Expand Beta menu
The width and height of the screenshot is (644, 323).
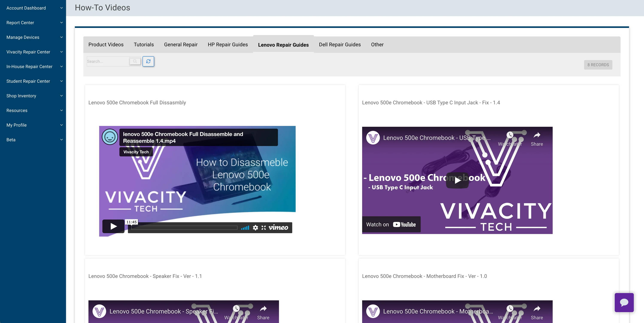pos(33,140)
